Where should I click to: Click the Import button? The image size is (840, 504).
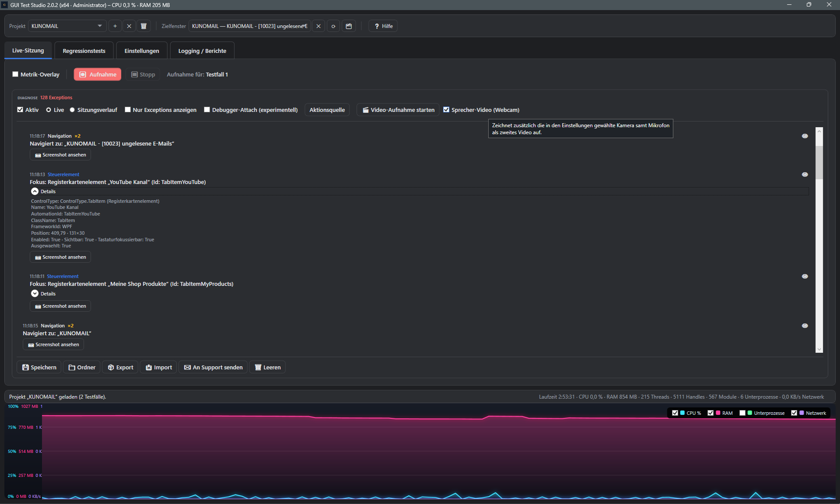159,367
